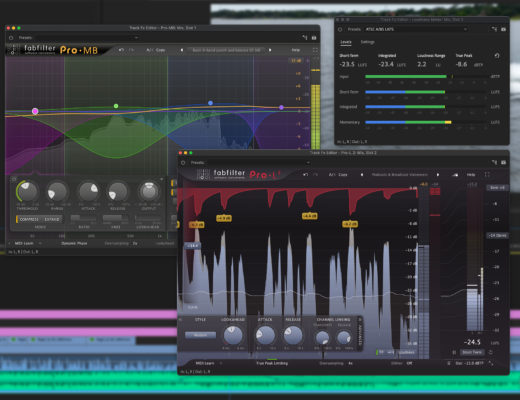Click MIDI Learn in the Pro-MB bottom bar

24,243
